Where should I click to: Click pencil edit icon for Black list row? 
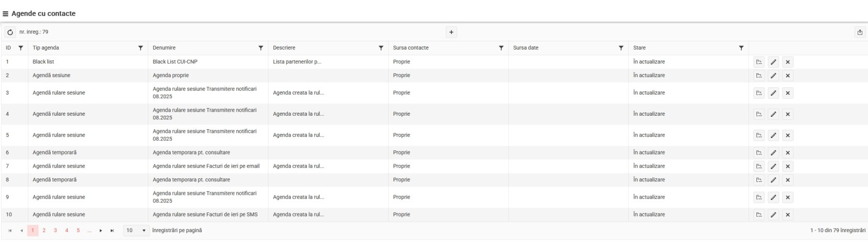click(x=773, y=62)
